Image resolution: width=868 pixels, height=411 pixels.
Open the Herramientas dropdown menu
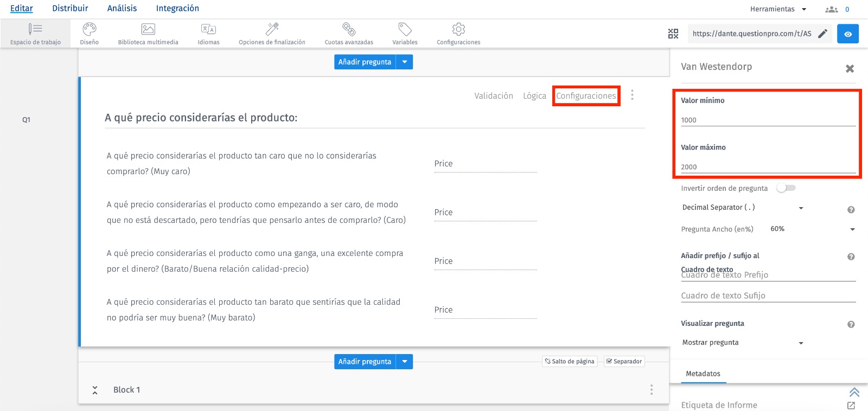[x=778, y=9]
